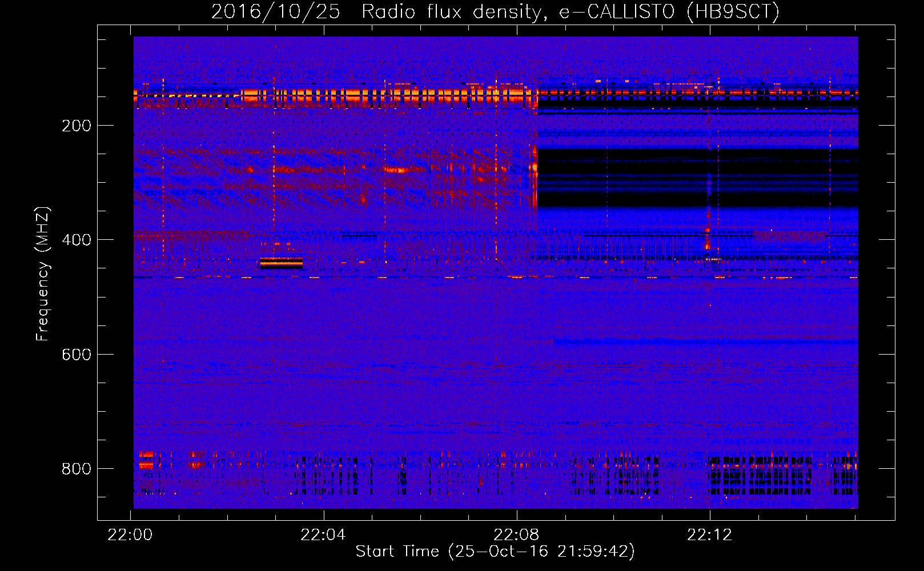Image resolution: width=924 pixels, height=571 pixels.
Task: Click the 22:12 time tick label
Action: click(x=709, y=535)
